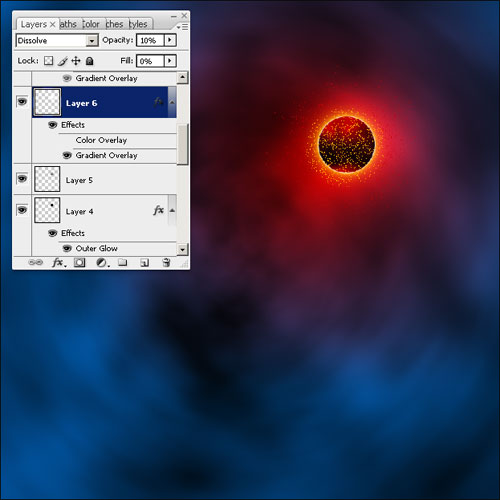Minimize the Layers panel
Image resolution: width=500 pixels, height=500 pixels.
pos(174,16)
